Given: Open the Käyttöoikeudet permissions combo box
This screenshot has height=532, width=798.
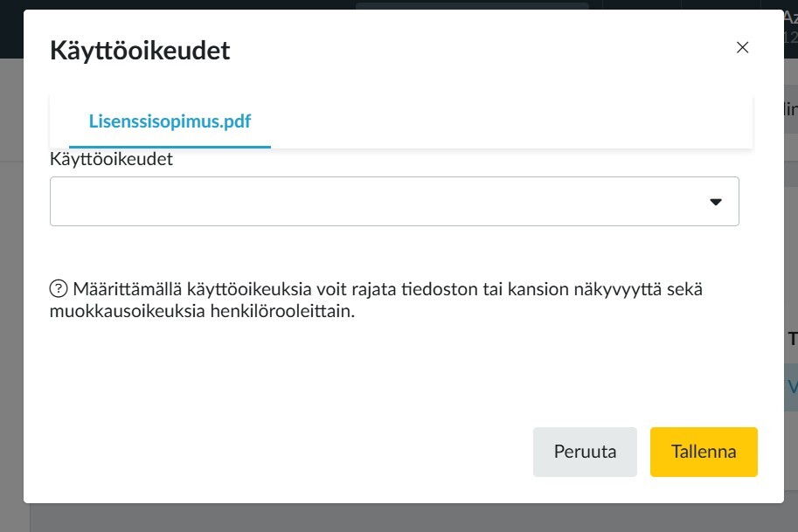Looking at the screenshot, I should click(393, 202).
